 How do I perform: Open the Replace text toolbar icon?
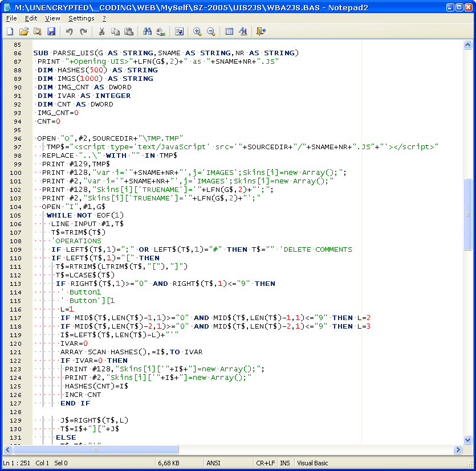(x=161, y=31)
